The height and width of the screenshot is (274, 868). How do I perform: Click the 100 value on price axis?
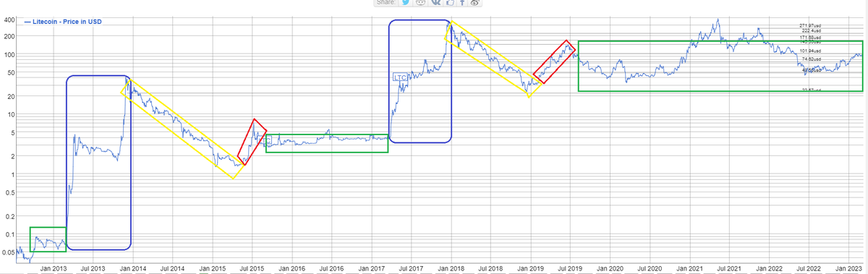coord(9,55)
